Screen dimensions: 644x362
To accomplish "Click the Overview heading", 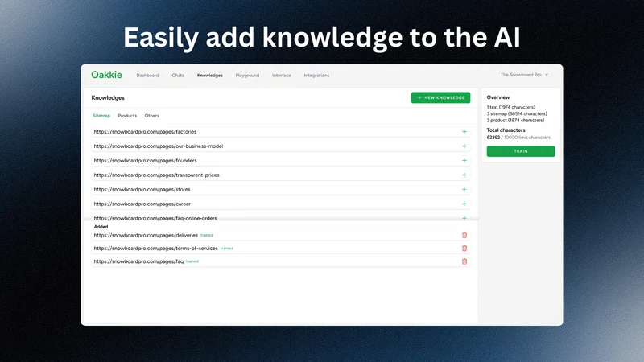I will 498,97.
